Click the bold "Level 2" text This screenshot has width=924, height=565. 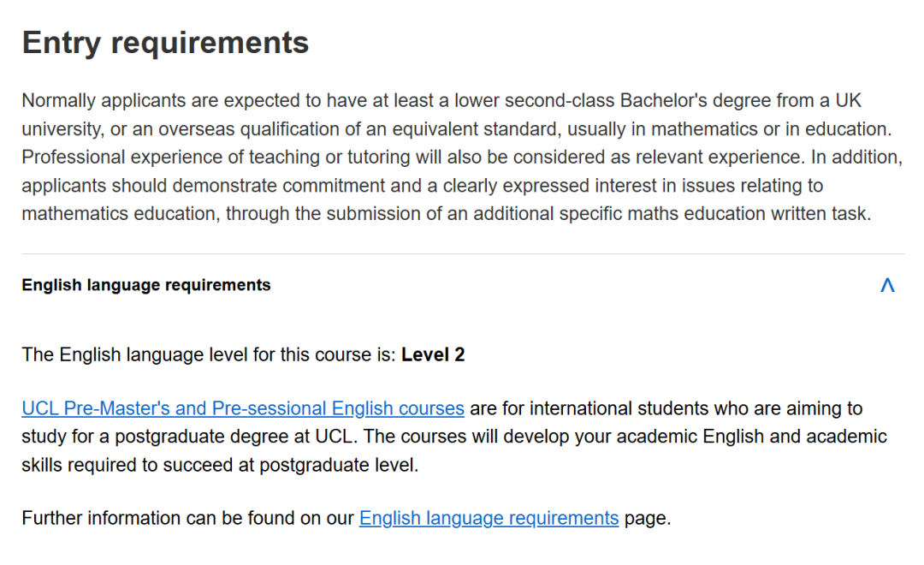tap(433, 354)
